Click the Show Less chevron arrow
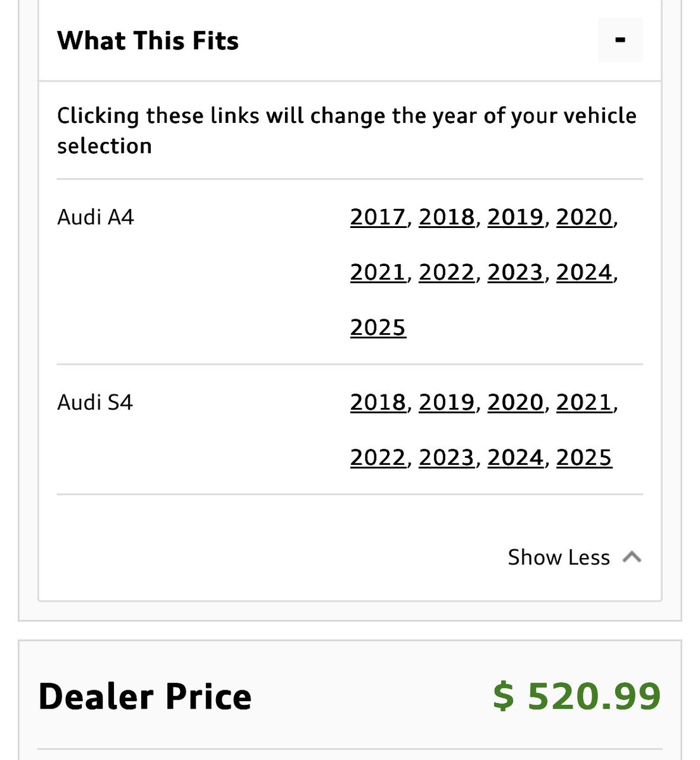Screen dimensions: 700x760 point(632,557)
